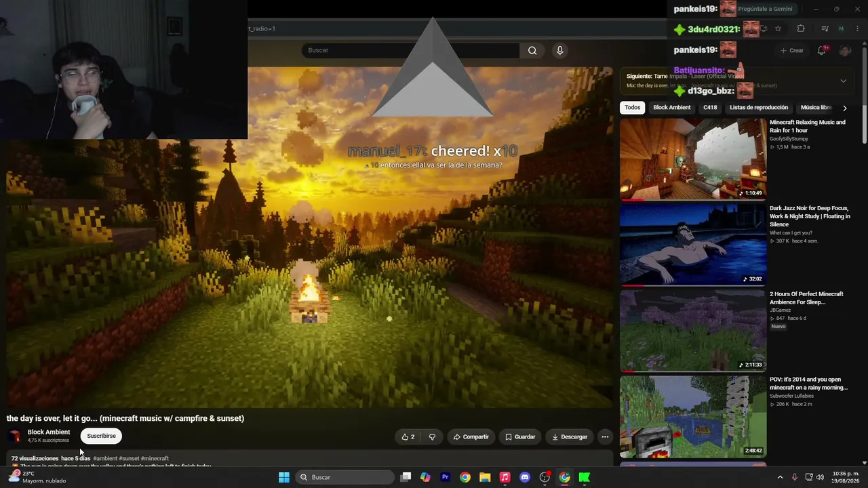The width and height of the screenshot is (868, 488).
Task: Select the C418 filter chip
Action: (x=710, y=108)
